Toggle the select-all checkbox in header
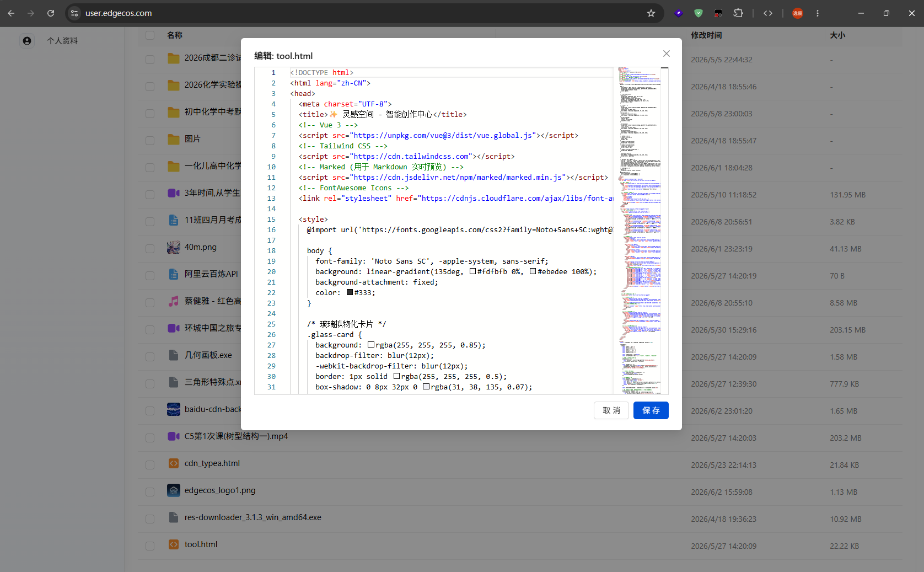 point(150,35)
